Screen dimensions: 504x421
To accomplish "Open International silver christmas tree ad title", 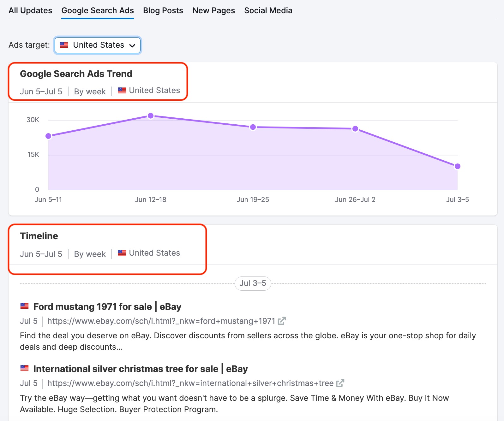I will pyautogui.click(x=141, y=369).
